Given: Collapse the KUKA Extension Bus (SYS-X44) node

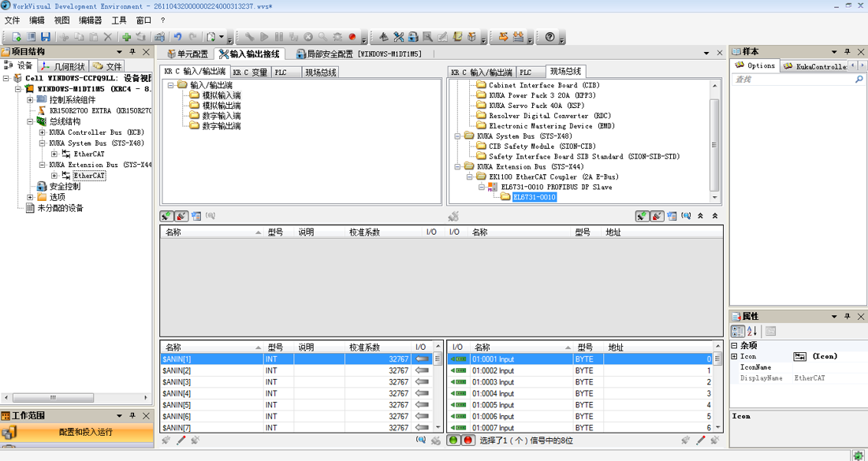Looking at the screenshot, I should [43, 165].
